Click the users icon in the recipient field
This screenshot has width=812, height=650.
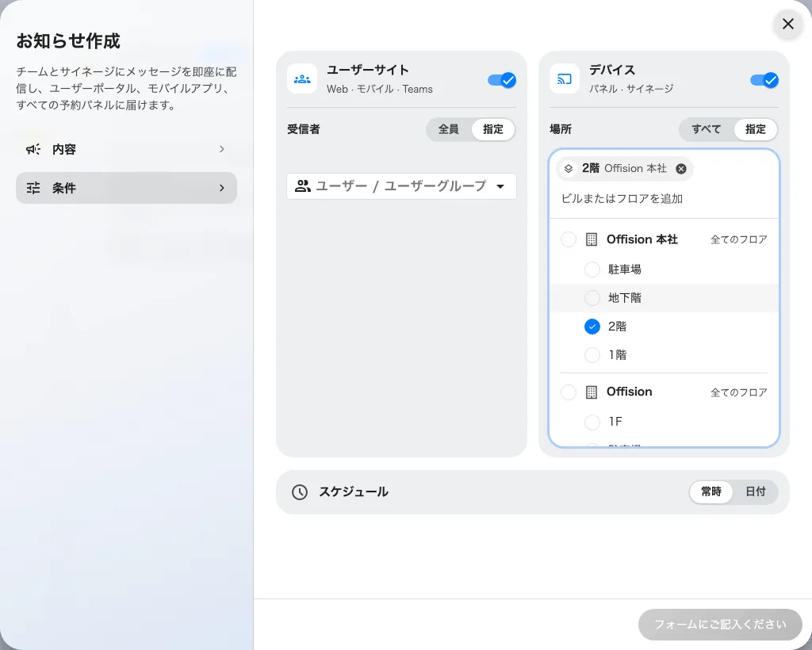302,186
